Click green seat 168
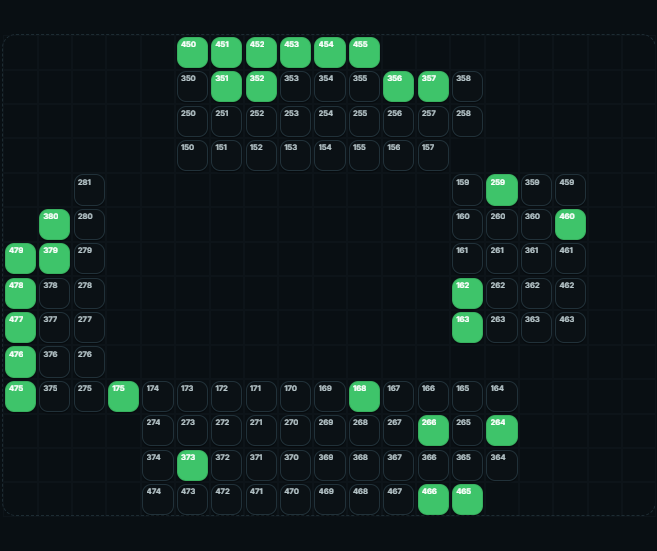Viewport: 657px width, 551px height. click(364, 396)
